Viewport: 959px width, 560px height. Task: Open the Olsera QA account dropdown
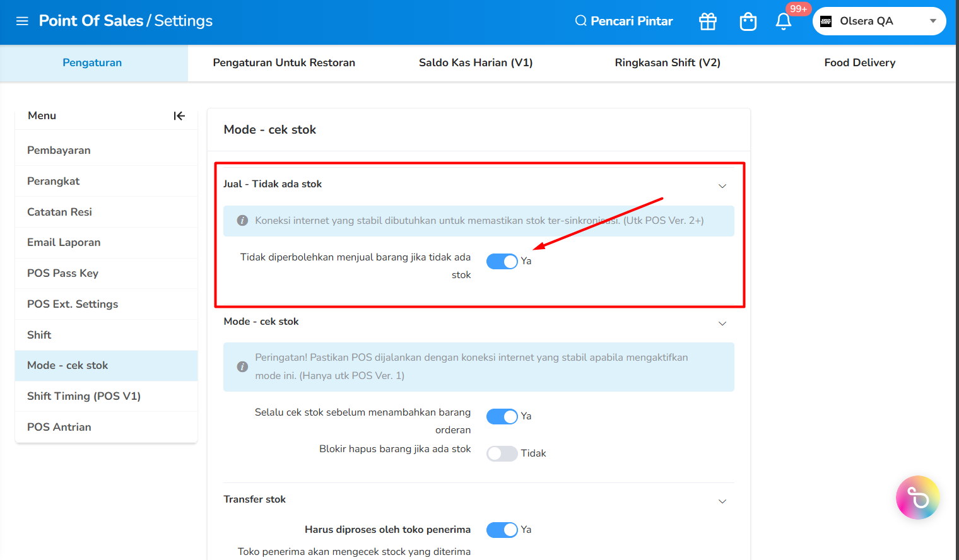coord(879,21)
